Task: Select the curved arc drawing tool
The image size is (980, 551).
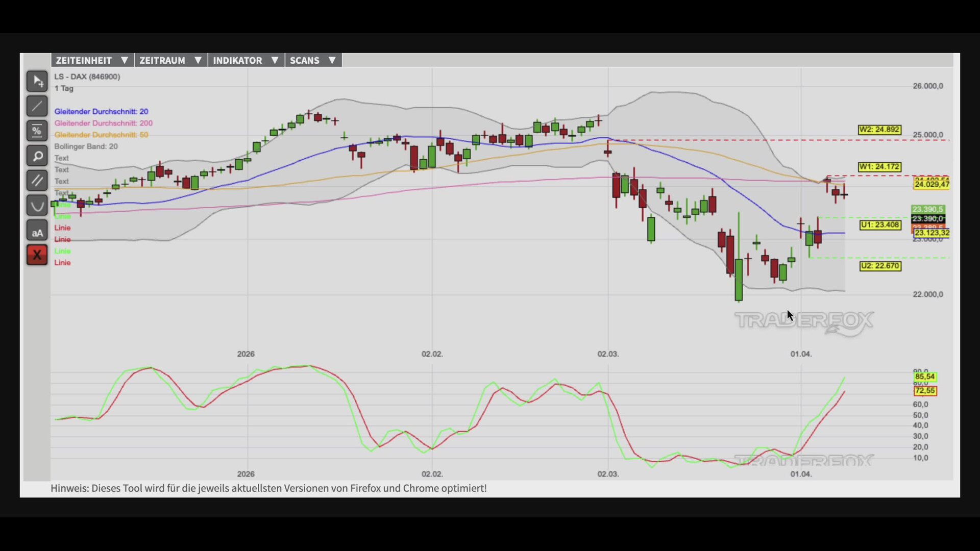Action: tap(37, 206)
